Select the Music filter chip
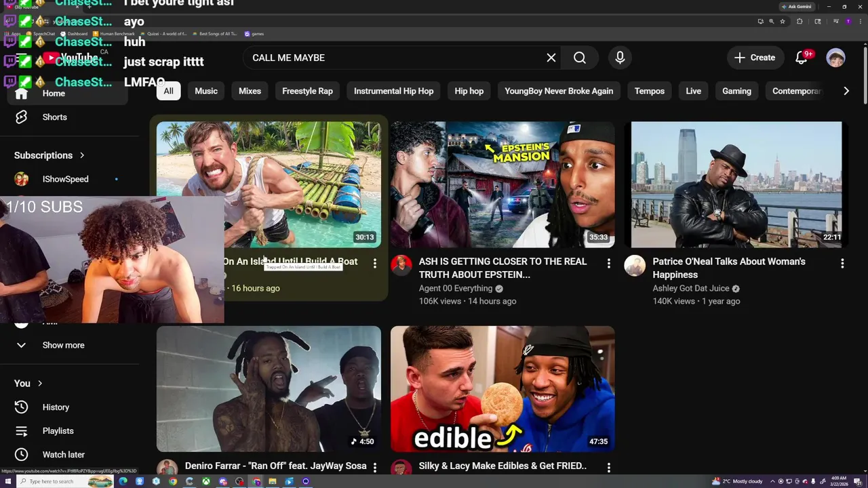This screenshot has width=868, height=488. tap(206, 91)
